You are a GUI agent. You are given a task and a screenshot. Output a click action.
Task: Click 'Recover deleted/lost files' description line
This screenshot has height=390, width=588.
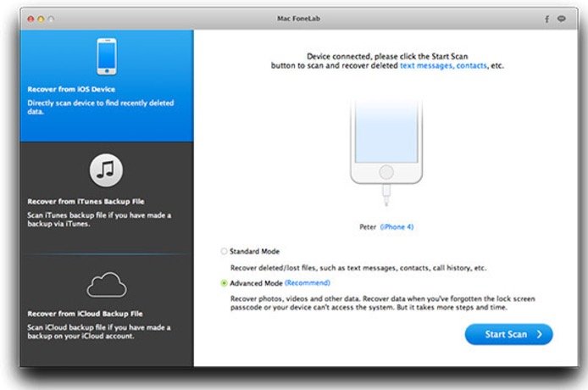tap(358, 268)
